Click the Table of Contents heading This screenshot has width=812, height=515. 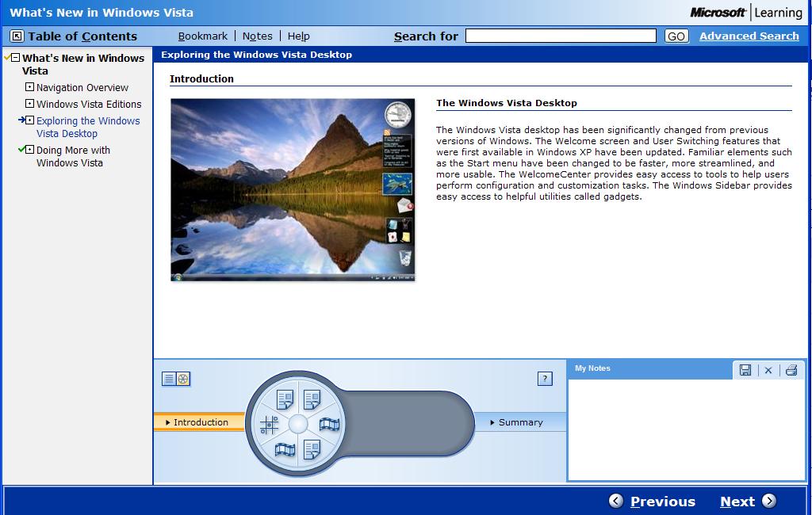82,36
